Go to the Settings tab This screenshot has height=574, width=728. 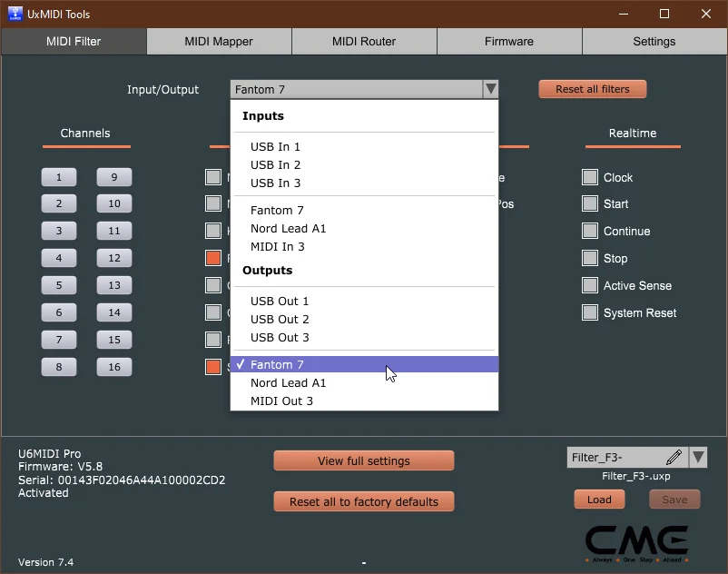click(x=654, y=41)
